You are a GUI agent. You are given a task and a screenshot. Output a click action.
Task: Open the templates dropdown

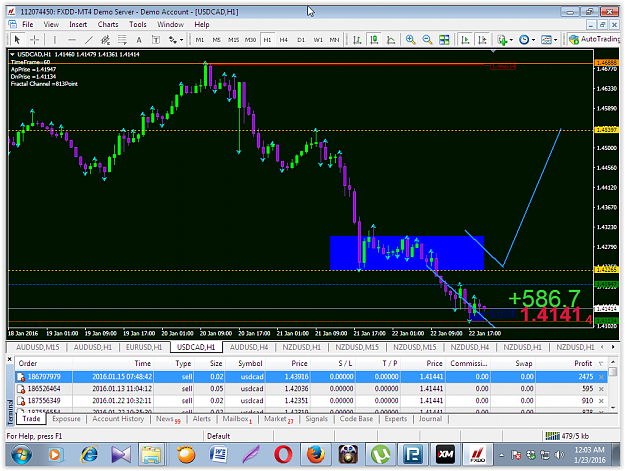click(x=549, y=39)
